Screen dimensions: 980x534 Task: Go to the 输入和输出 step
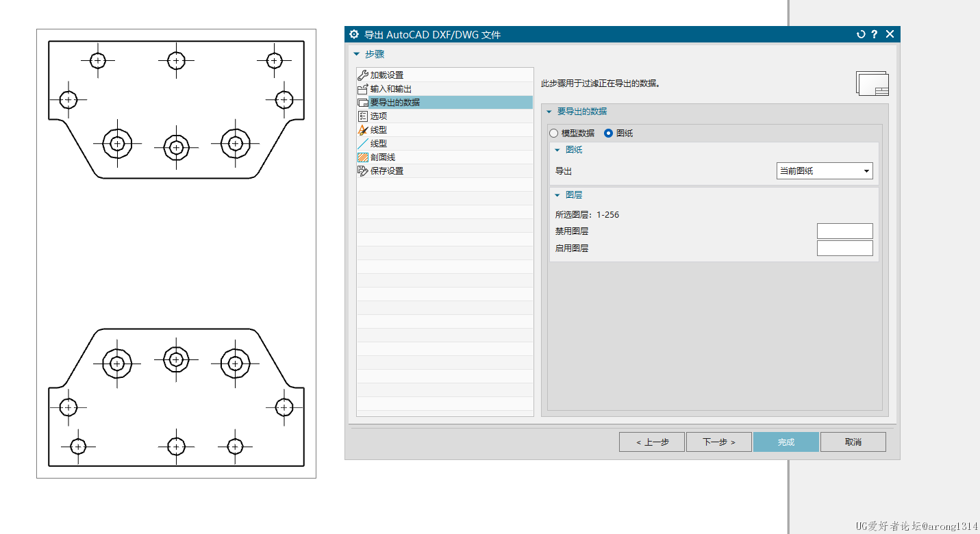pyautogui.click(x=444, y=89)
